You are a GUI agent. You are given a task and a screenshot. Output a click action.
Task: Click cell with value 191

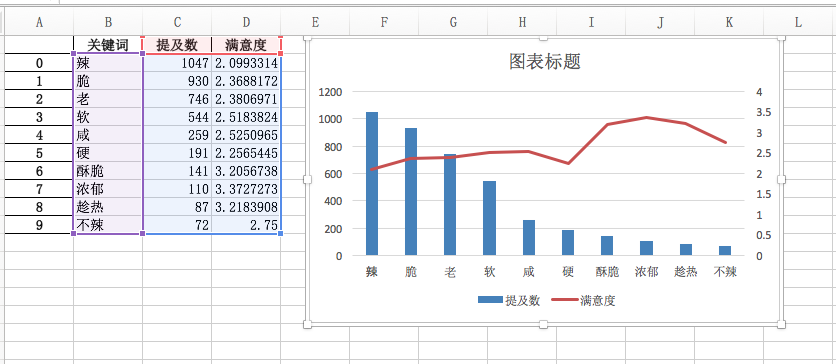pos(177,153)
